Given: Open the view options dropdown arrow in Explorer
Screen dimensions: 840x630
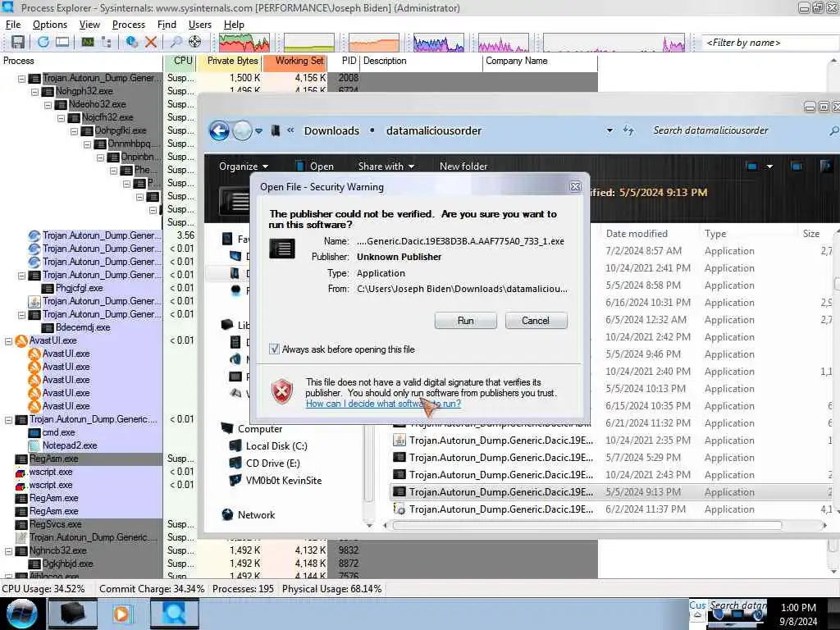Looking at the screenshot, I should [769, 167].
